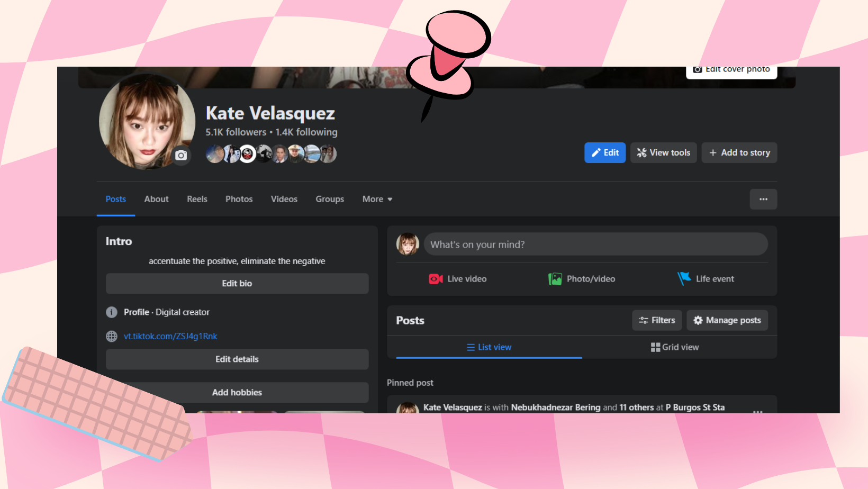868x489 pixels.
Task: Open the Reels tab
Action: (197, 199)
